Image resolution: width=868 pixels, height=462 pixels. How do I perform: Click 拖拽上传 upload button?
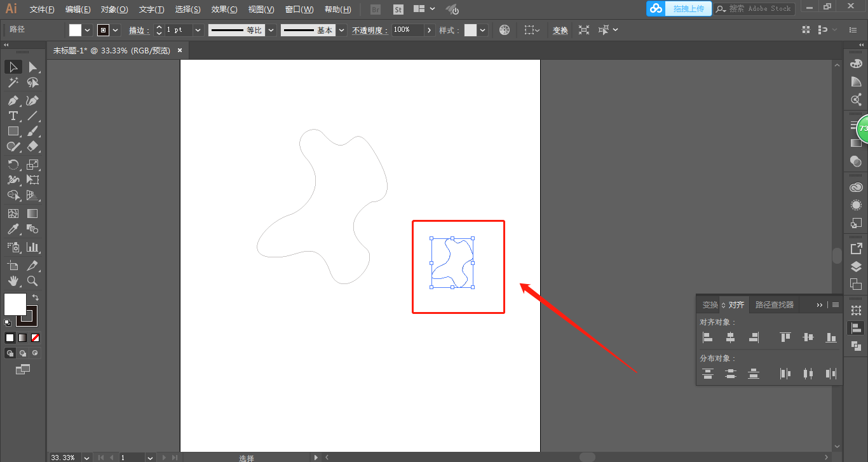(x=679, y=8)
